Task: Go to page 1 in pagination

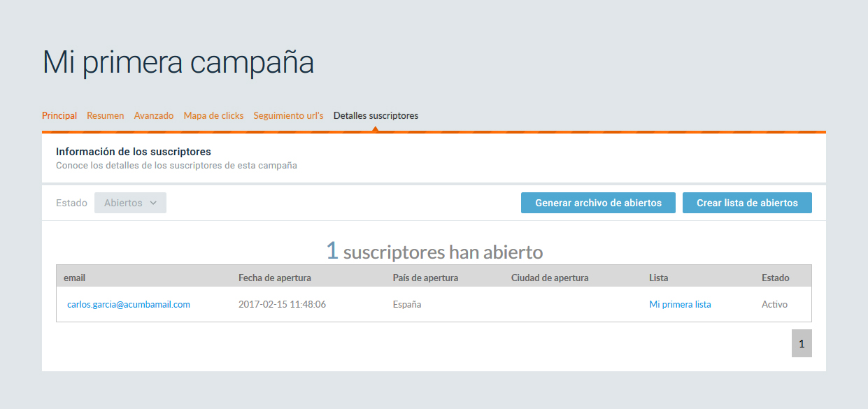Action: [x=802, y=343]
